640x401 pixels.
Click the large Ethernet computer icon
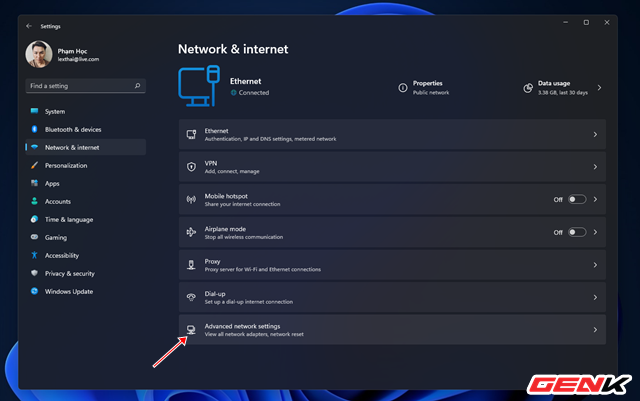[199, 86]
